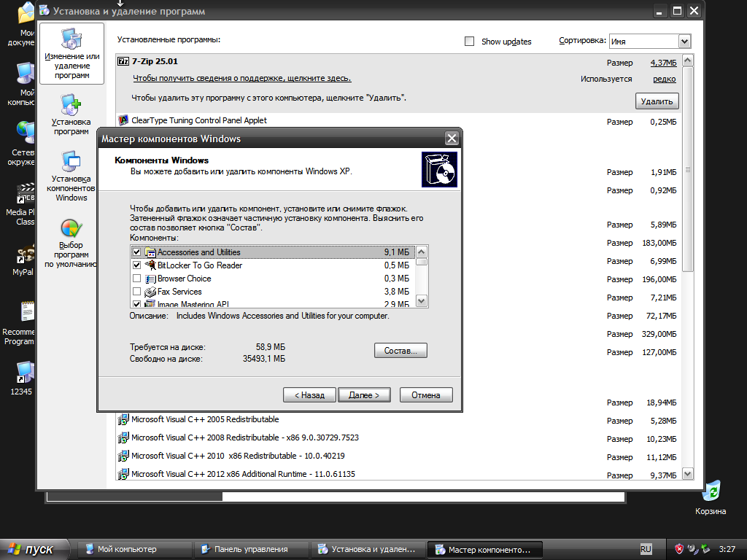Click programs list scroll up arrow
The height and width of the screenshot is (560, 747).
pyautogui.click(x=687, y=61)
